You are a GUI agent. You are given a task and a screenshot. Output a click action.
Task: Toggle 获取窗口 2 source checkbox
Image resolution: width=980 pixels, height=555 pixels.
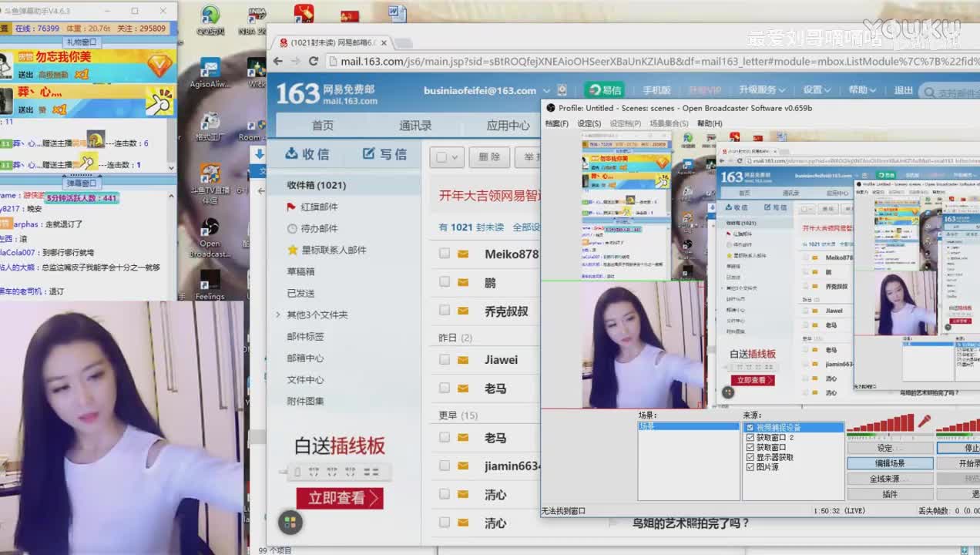pyautogui.click(x=750, y=437)
